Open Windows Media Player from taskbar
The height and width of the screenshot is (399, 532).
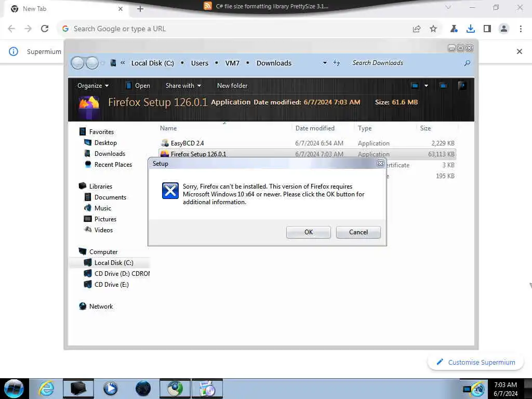pyautogui.click(x=110, y=389)
